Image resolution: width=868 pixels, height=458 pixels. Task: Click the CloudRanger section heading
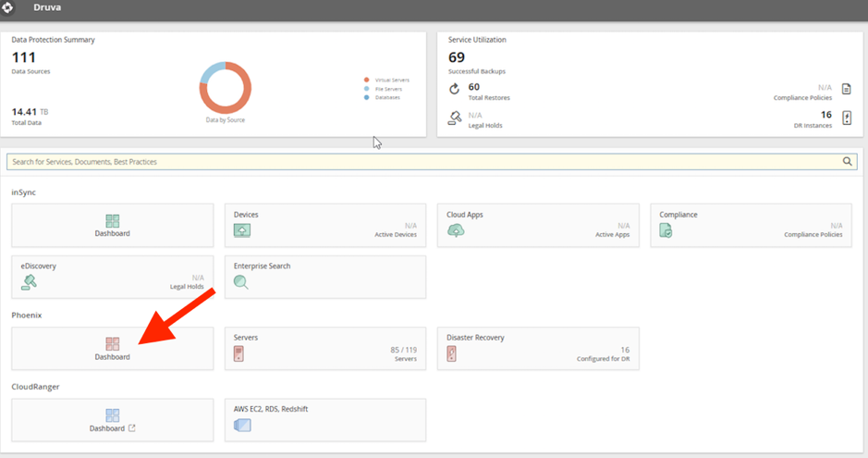[x=35, y=387]
